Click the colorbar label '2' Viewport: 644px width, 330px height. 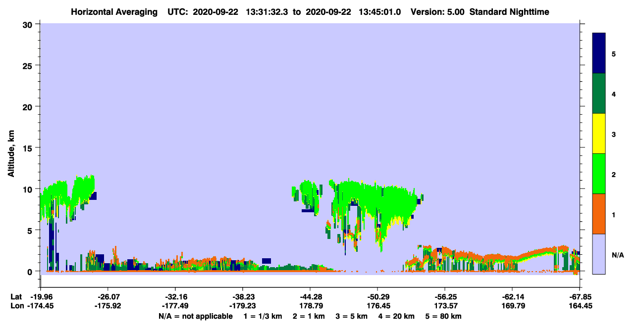[x=614, y=174]
